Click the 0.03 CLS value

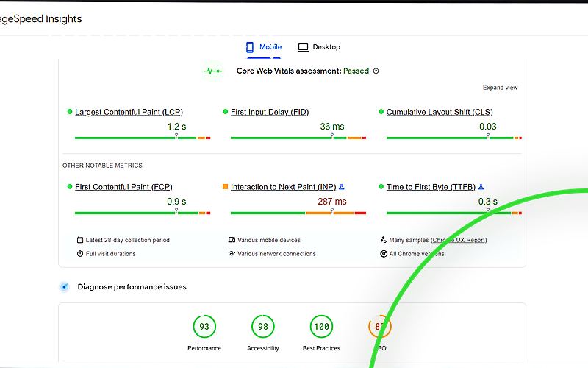(488, 127)
